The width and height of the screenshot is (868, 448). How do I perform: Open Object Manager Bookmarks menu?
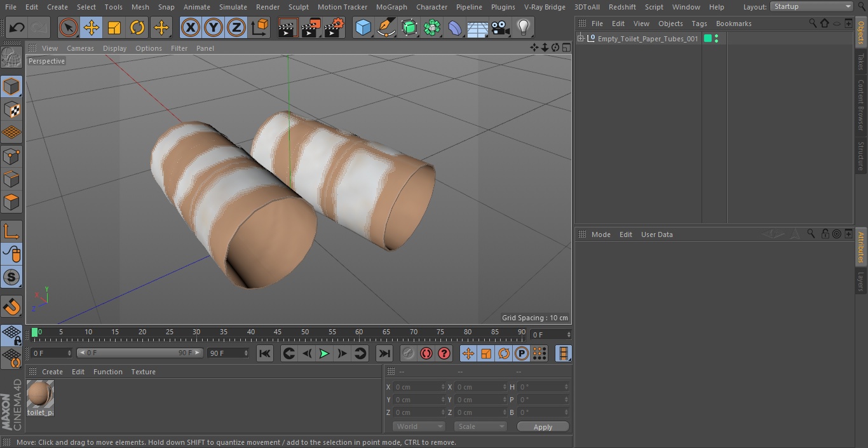pos(733,24)
